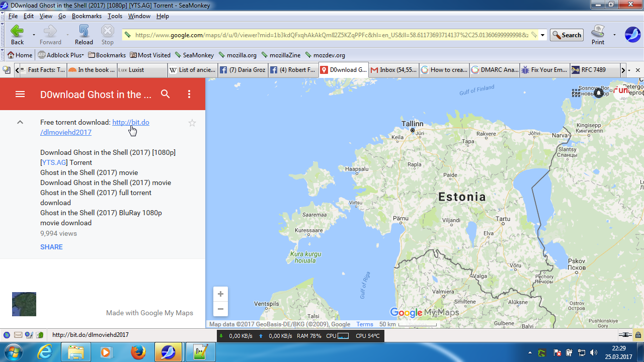644x362 pixels.
Task: Open the Edit menu
Action: point(29,16)
